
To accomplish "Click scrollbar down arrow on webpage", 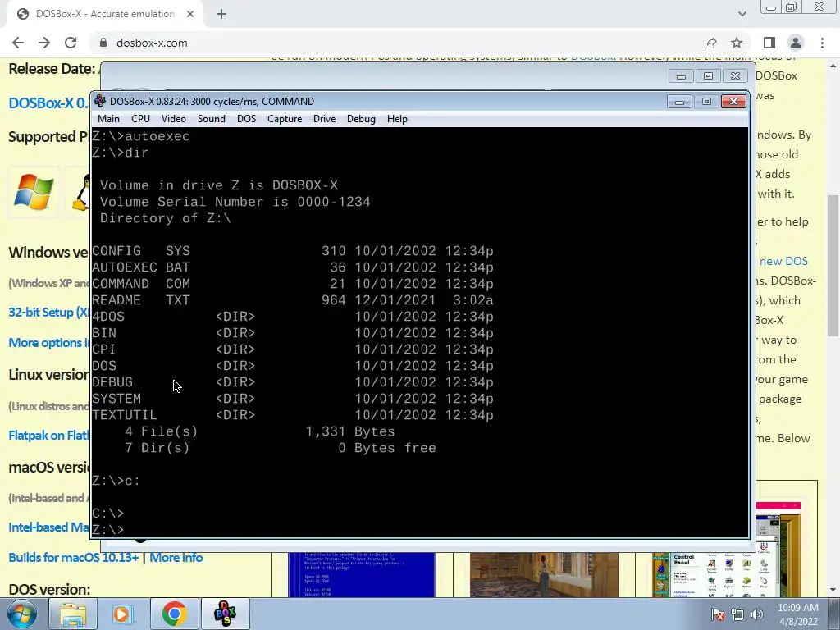I will point(833,591).
